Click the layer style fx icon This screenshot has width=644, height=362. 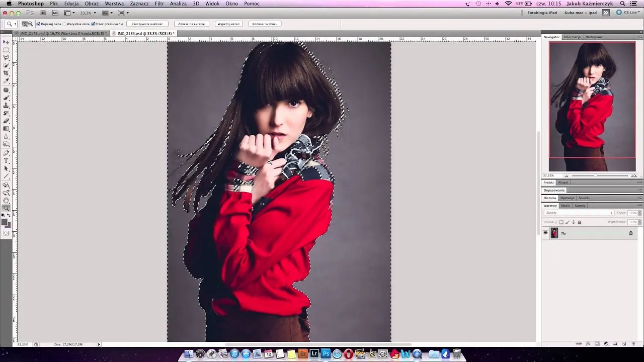tap(589, 344)
